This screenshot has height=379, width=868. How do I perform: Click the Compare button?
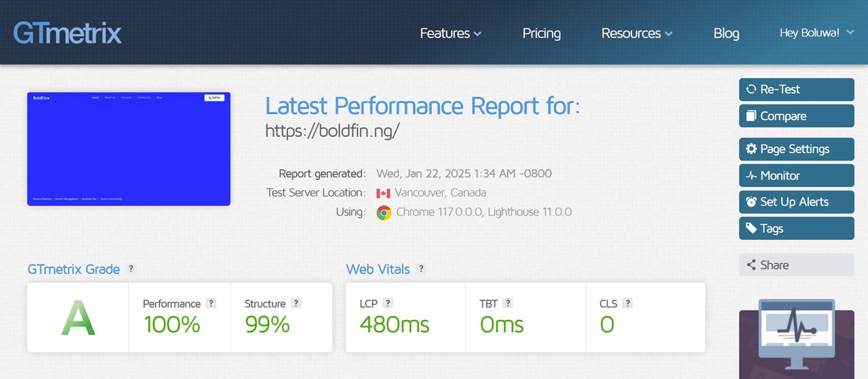(x=797, y=116)
